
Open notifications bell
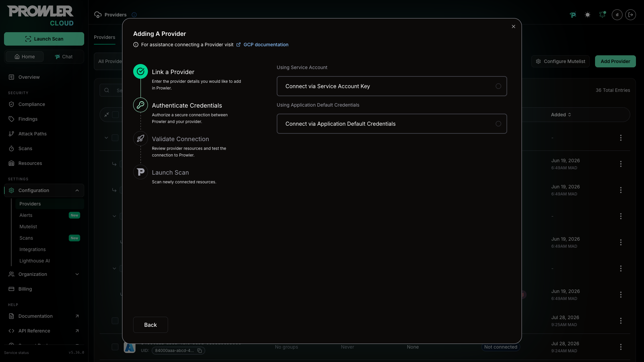(x=602, y=15)
